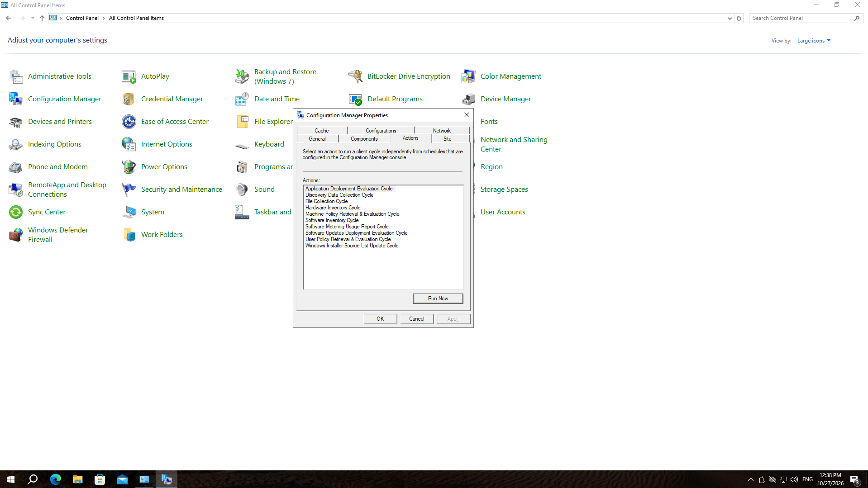Switch to the Configurations tab
The height and width of the screenshot is (488, 868).
point(381,131)
